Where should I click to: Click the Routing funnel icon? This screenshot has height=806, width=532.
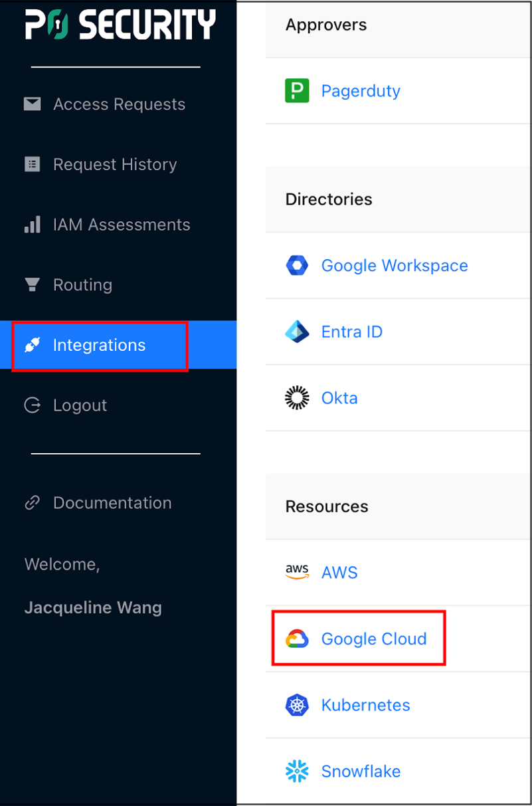click(33, 284)
